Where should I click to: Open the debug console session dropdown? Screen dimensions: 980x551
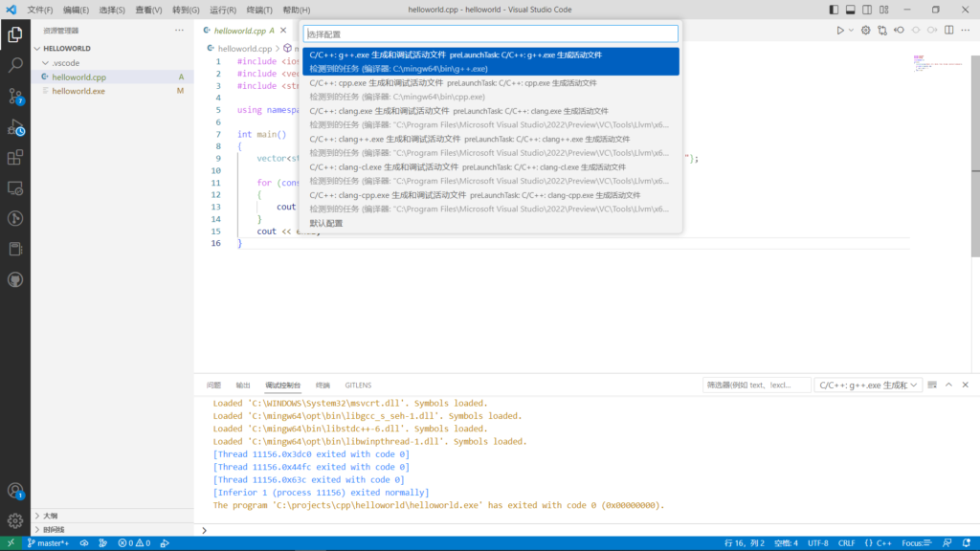click(867, 385)
